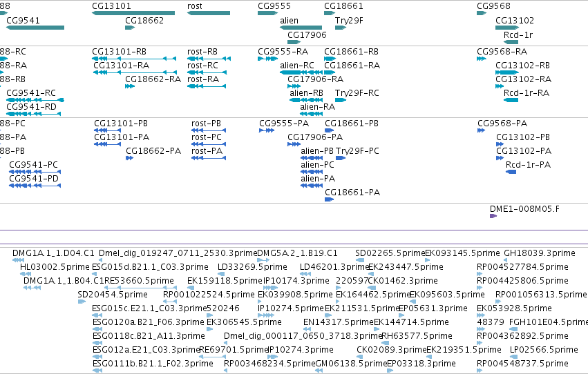Click protein CG13101-PB glyph
Screen dimensions: 588x374
pos(107,130)
